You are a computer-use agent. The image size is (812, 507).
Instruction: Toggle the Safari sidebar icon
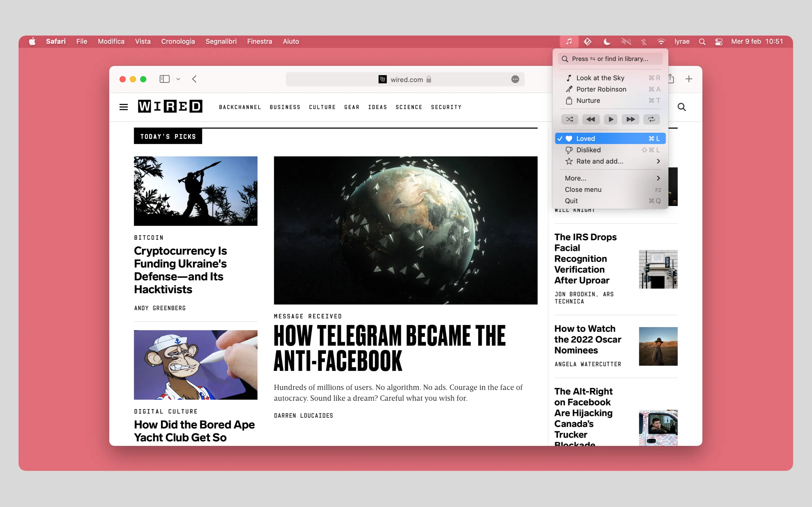pyautogui.click(x=164, y=79)
